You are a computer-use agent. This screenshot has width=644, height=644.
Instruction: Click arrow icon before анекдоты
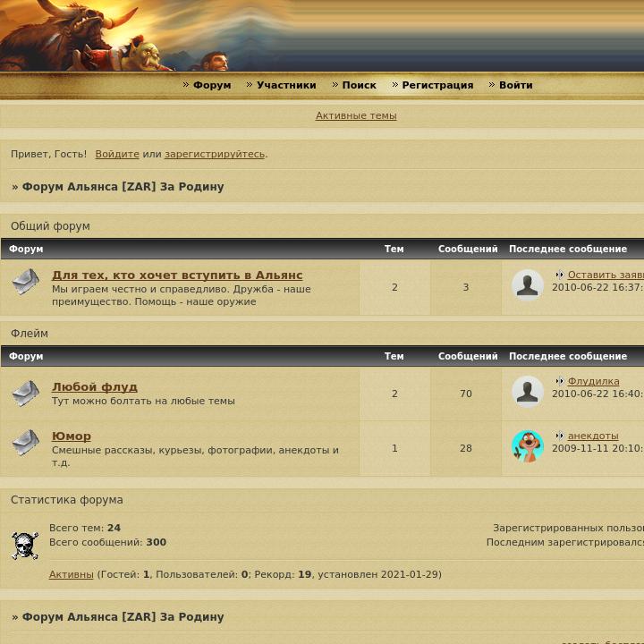pos(560,436)
